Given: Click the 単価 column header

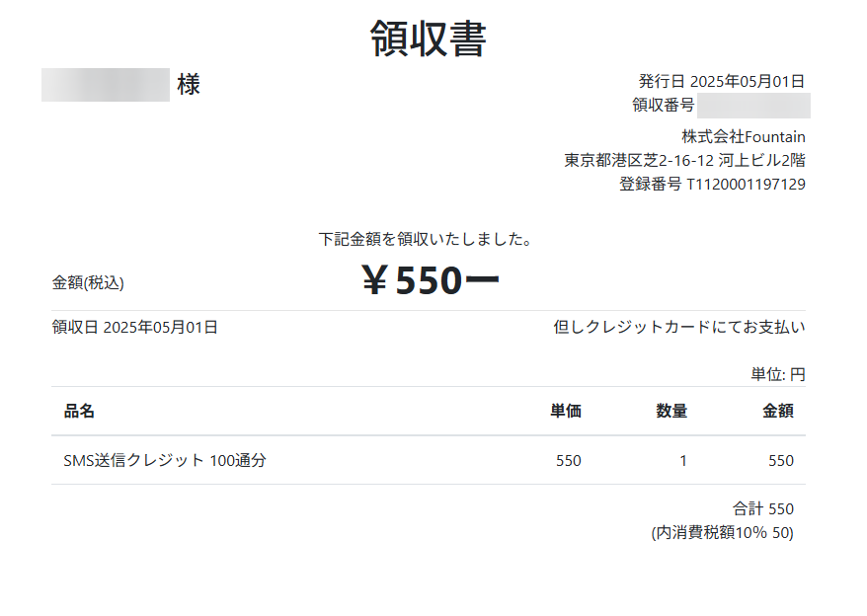Looking at the screenshot, I should [x=566, y=411].
